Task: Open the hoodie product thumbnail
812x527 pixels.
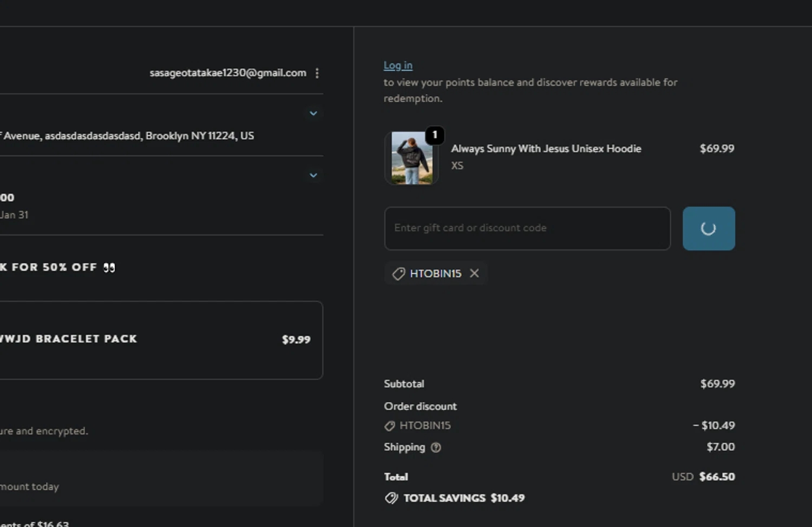Action: pyautogui.click(x=411, y=158)
